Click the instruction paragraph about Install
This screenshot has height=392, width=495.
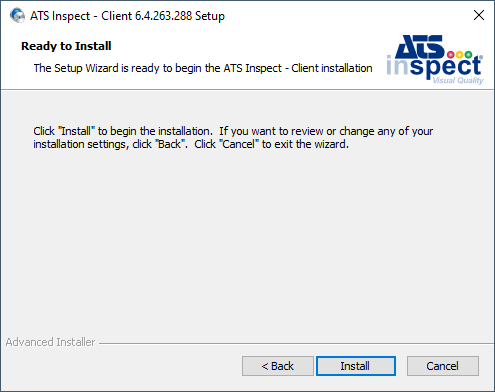[x=233, y=137]
